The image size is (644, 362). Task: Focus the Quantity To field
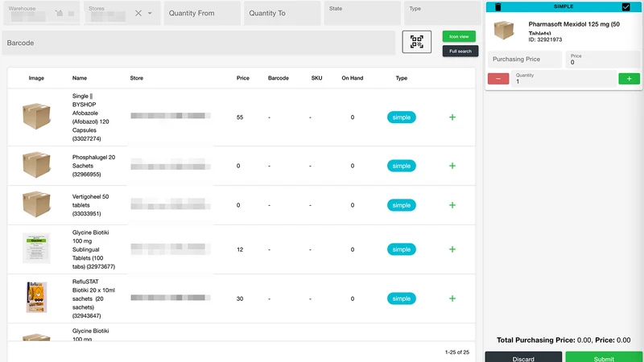(x=283, y=13)
